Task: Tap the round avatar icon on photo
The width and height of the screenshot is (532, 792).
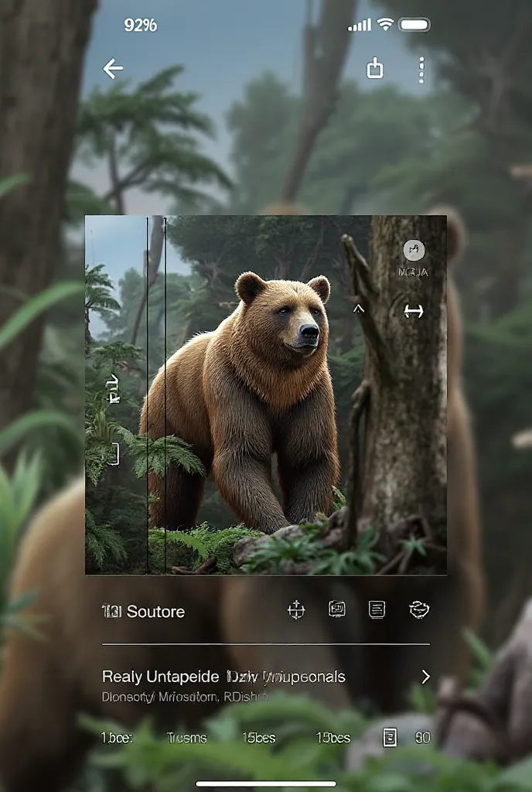Action: [x=414, y=250]
